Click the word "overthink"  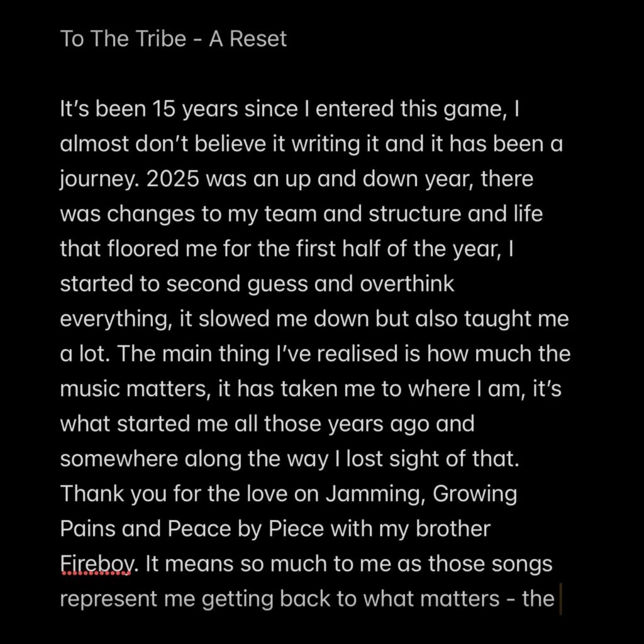click(406, 284)
